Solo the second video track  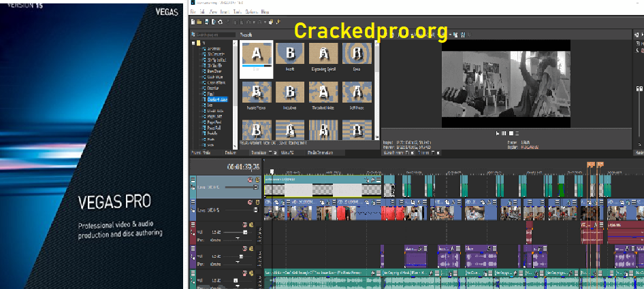click(257, 203)
